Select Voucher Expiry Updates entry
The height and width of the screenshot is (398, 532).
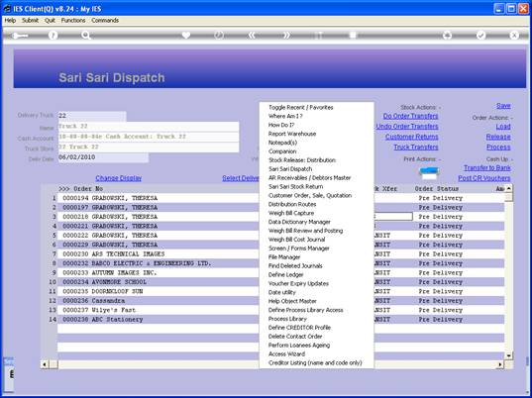click(x=298, y=284)
